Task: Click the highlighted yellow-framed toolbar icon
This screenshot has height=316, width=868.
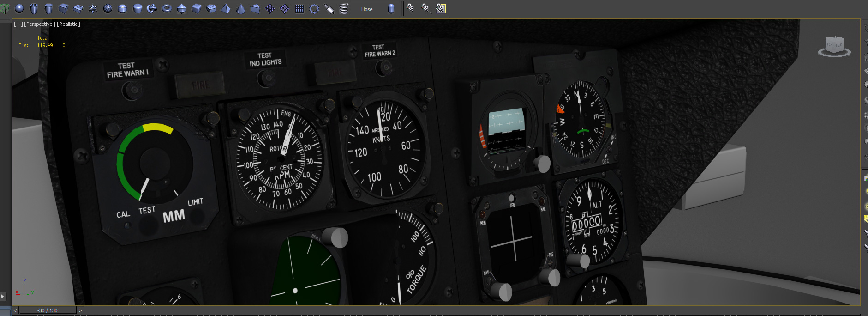Action: click(x=441, y=8)
